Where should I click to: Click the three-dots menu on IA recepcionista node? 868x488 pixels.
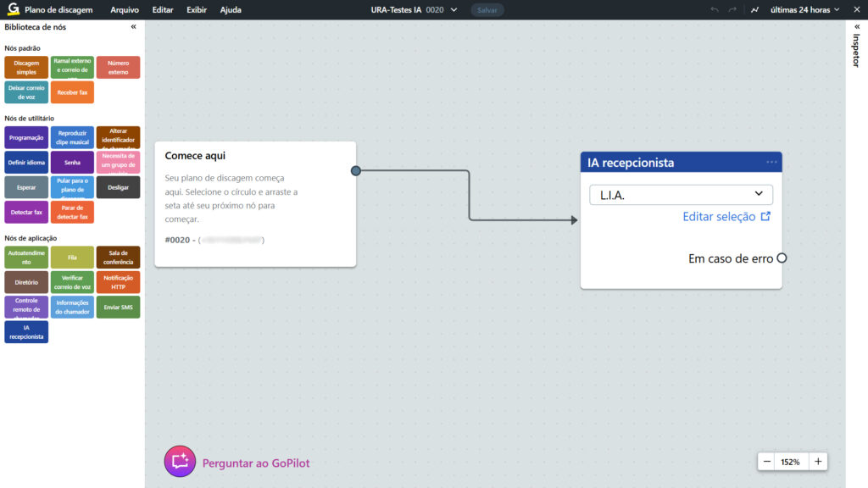771,162
